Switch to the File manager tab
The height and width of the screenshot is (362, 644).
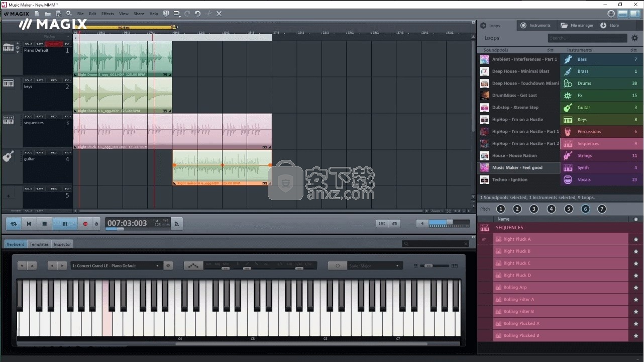(577, 25)
